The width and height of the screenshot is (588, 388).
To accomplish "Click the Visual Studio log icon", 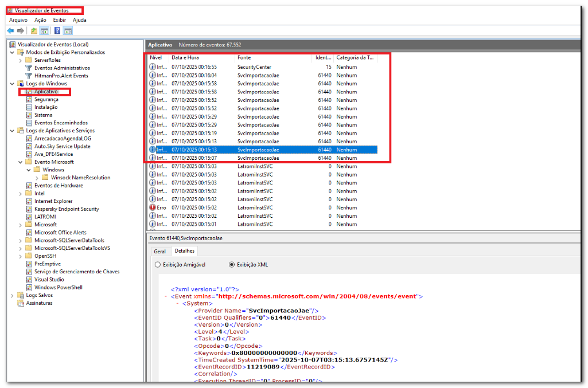I will [29, 279].
